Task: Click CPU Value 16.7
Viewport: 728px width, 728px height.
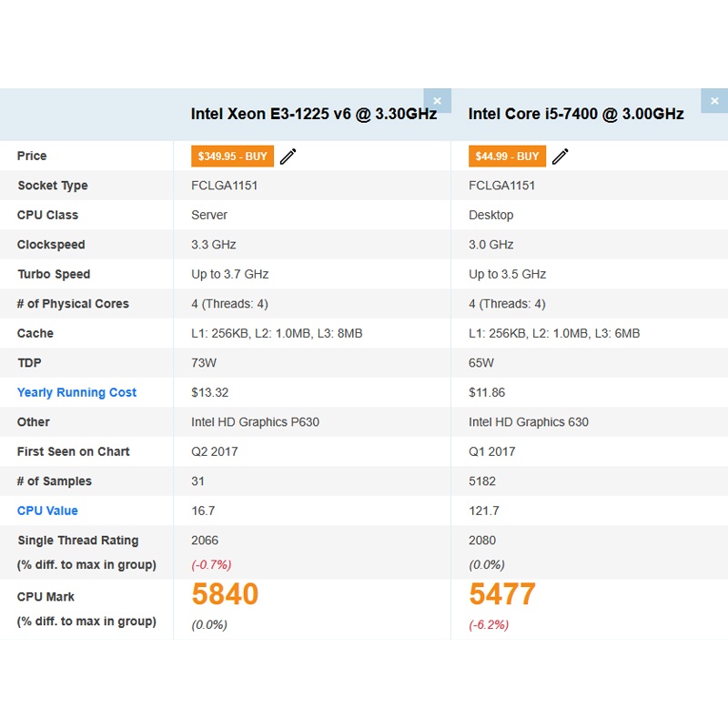Action: point(203,511)
